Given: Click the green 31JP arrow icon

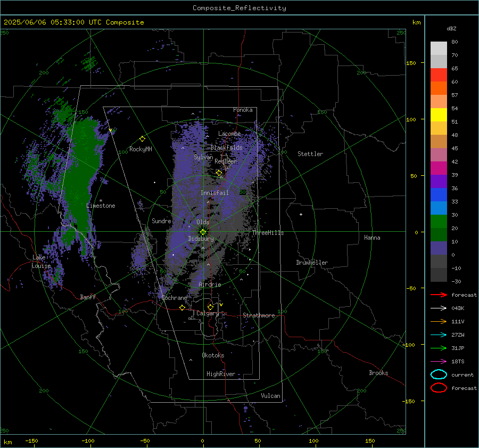Looking at the screenshot, I should (x=439, y=348).
